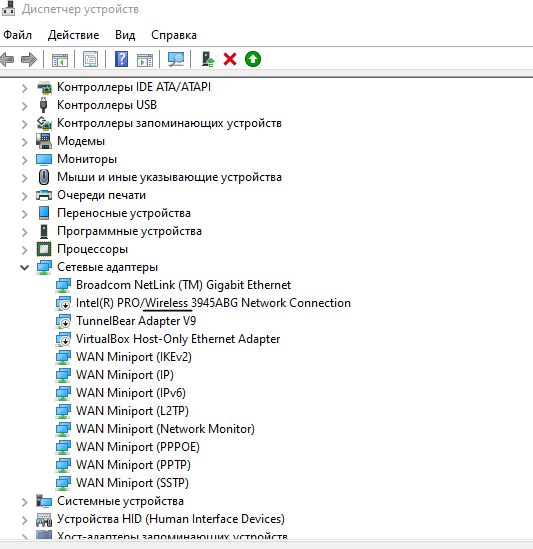533x549 pixels.
Task: Expand the Модемы node
Action: tap(25, 142)
